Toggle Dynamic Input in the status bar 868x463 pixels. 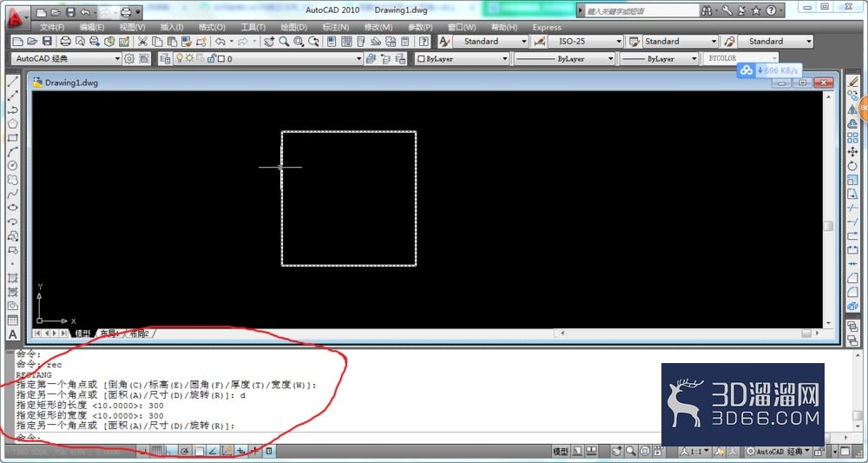pyautogui.click(x=240, y=452)
